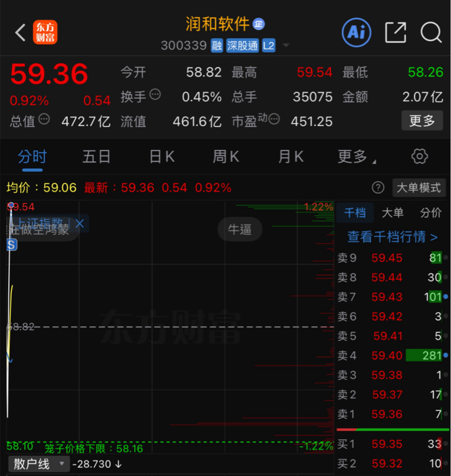This screenshot has width=451, height=476.
Task: Tap stock name 润和软件 title
Action: (217, 24)
